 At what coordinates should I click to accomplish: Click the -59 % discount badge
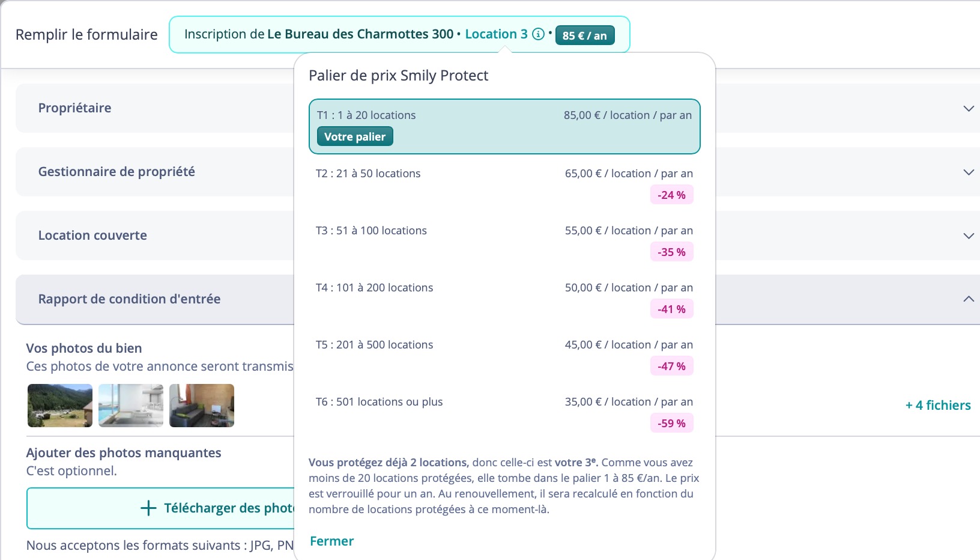pos(671,424)
